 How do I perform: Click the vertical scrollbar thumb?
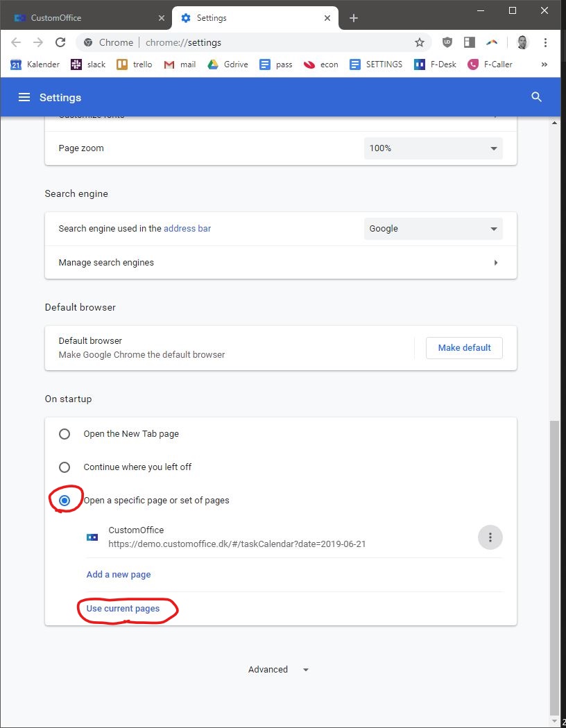pyautogui.click(x=554, y=567)
